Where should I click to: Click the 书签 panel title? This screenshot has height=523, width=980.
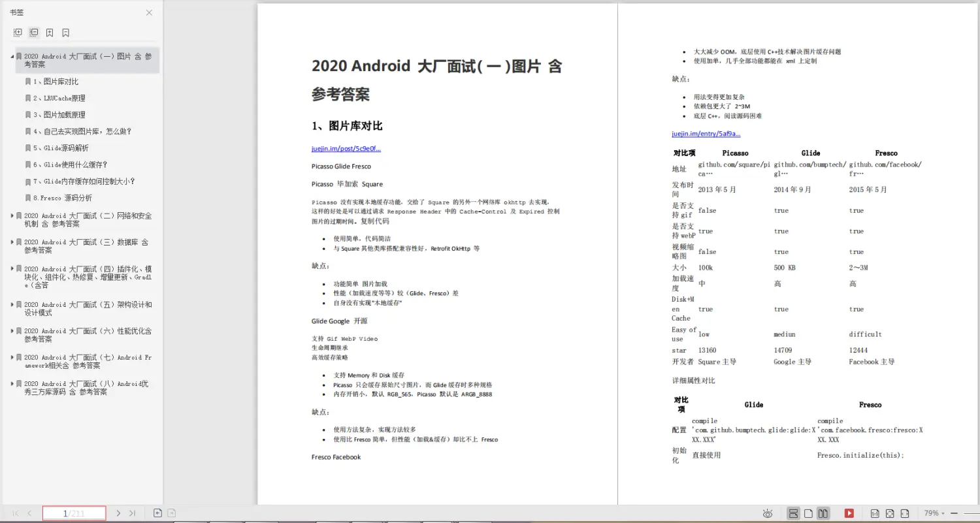(16, 12)
